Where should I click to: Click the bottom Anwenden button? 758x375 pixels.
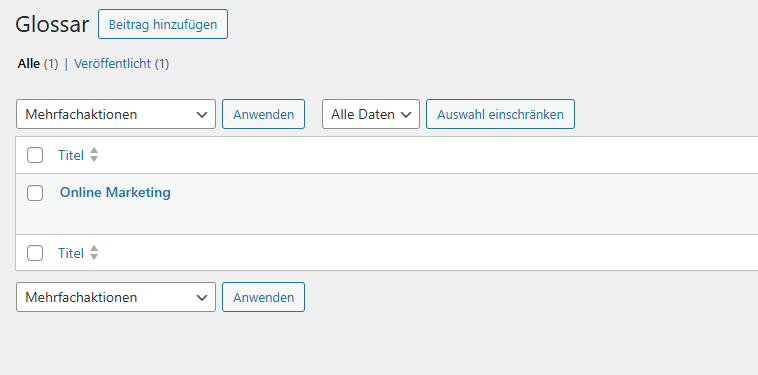pos(263,297)
